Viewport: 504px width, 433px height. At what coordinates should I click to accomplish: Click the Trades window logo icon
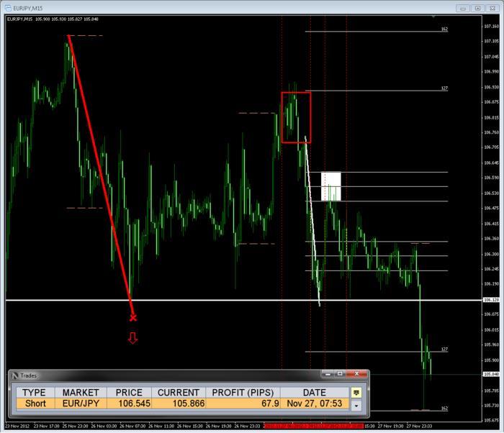(15, 375)
